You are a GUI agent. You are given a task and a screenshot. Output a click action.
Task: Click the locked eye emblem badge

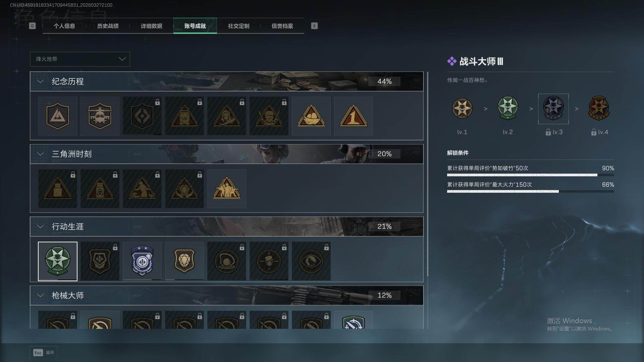pyautogui.click(x=311, y=261)
